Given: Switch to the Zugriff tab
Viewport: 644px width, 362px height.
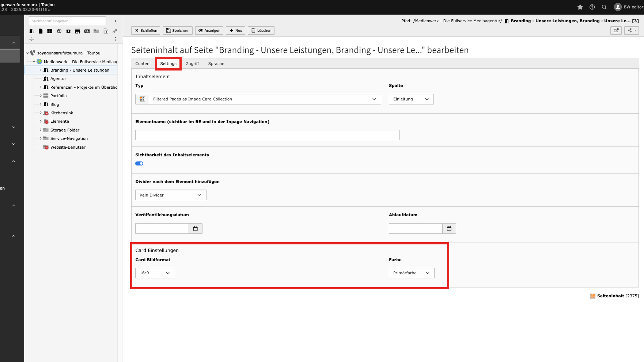Looking at the screenshot, I should tap(192, 64).
